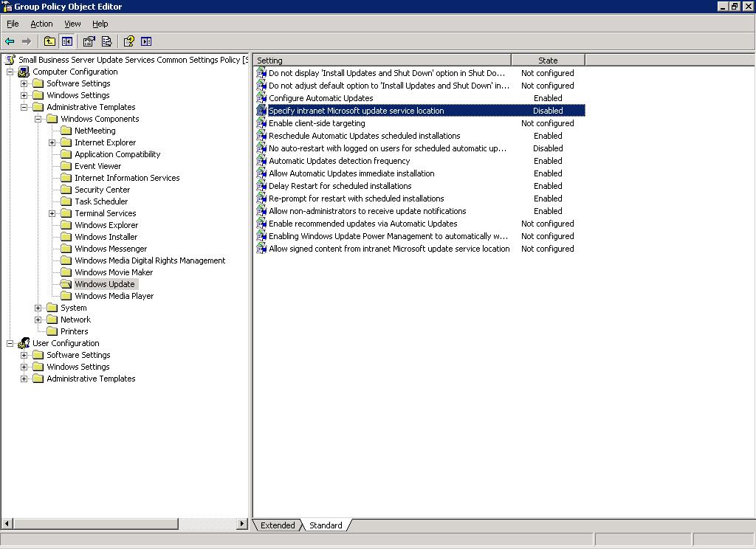Click the Help toolbar icon

tap(129, 41)
